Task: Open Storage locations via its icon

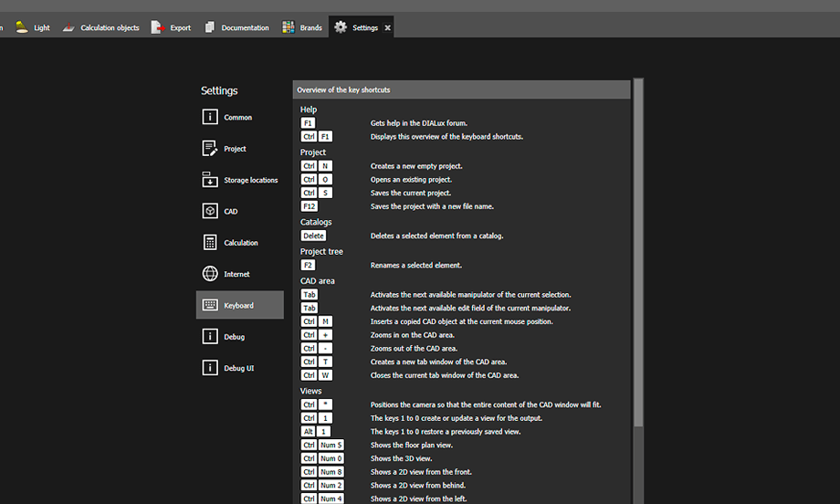Action: (210, 180)
